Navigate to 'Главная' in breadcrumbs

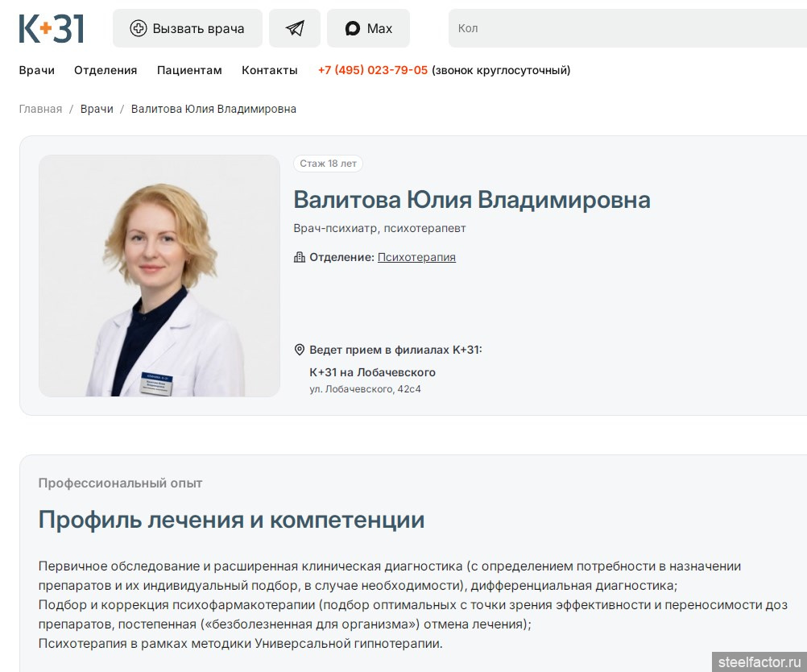point(40,109)
